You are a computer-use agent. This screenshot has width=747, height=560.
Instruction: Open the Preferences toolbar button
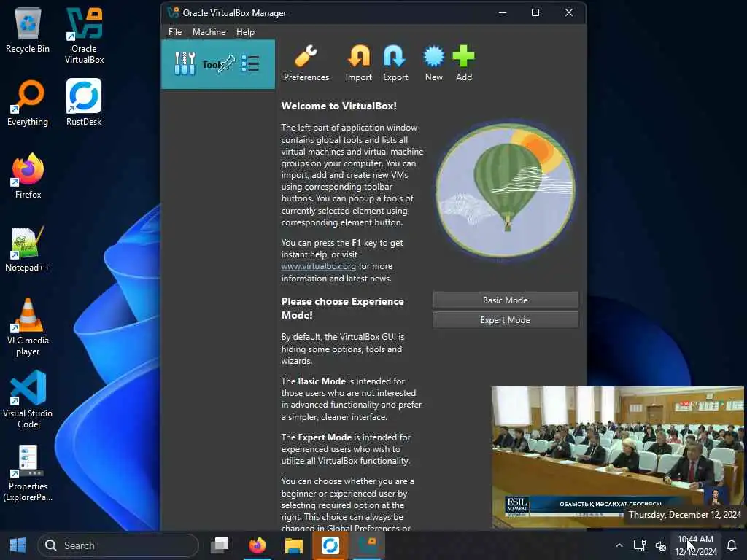coord(306,63)
